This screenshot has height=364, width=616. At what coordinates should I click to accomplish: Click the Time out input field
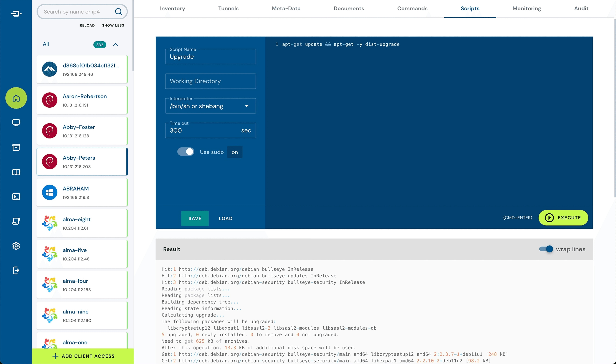point(210,130)
